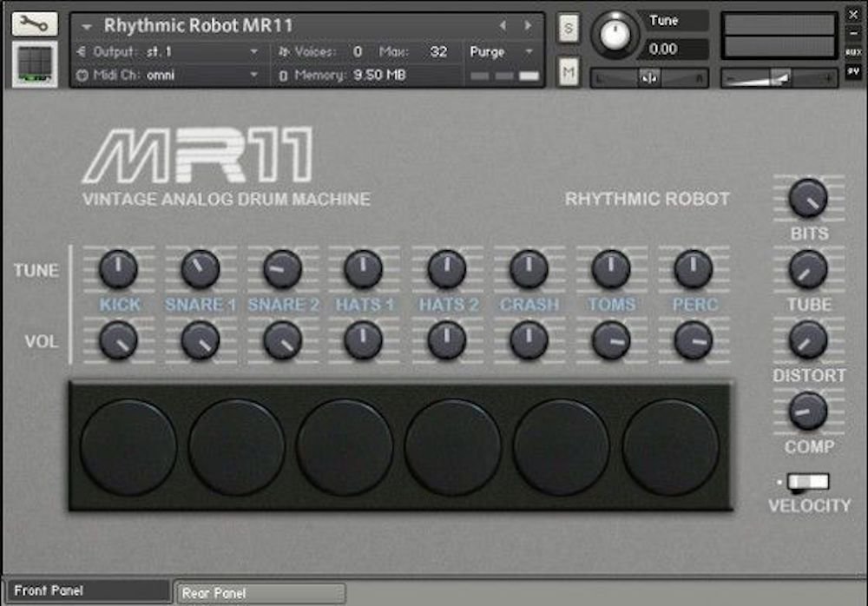This screenshot has height=606, width=868.
Task: Solo the instrument with the S button
Action: tap(569, 26)
